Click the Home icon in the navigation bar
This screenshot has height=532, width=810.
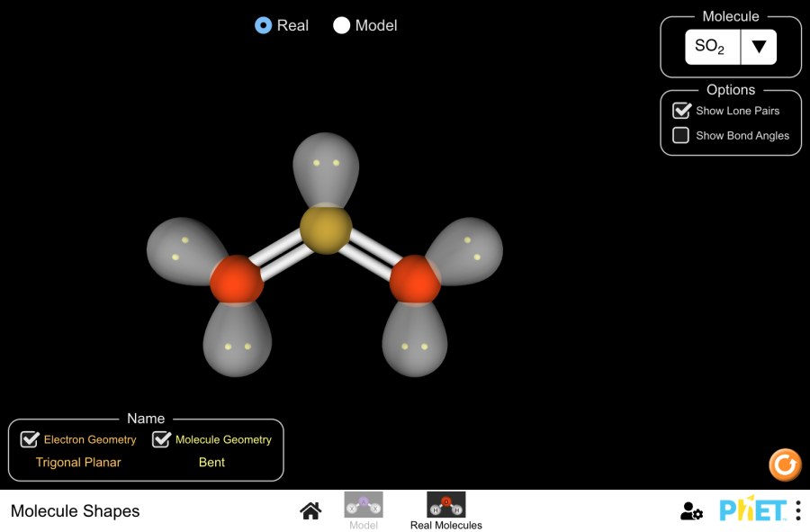[310, 511]
